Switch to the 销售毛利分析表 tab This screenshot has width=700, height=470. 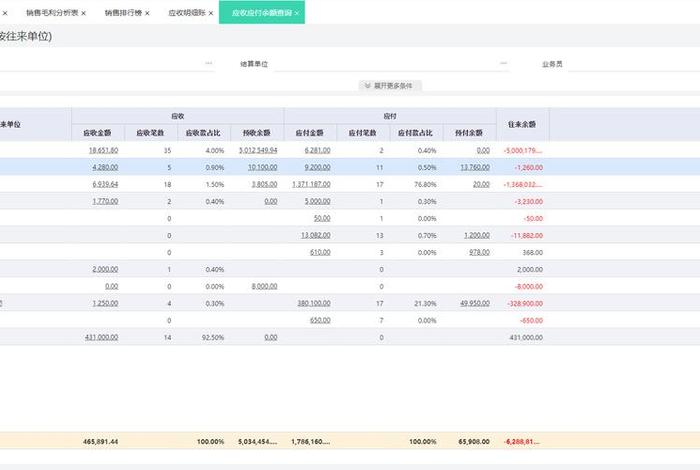pyautogui.click(x=52, y=13)
